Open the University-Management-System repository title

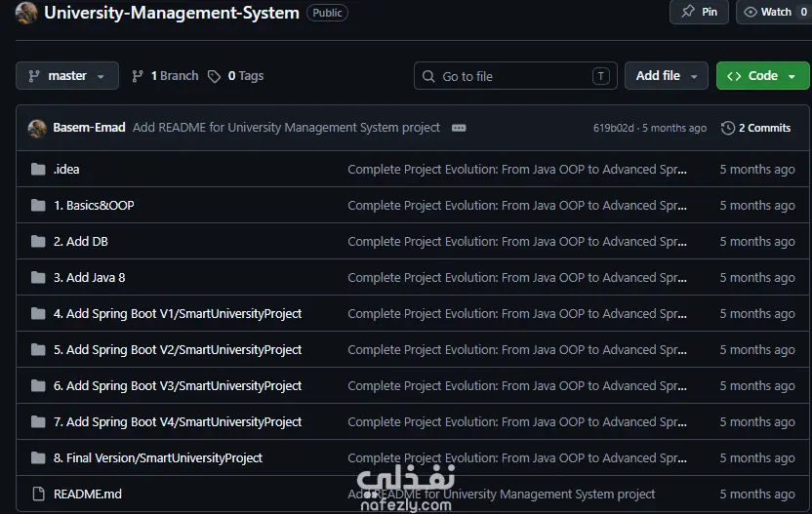pyautogui.click(x=172, y=13)
